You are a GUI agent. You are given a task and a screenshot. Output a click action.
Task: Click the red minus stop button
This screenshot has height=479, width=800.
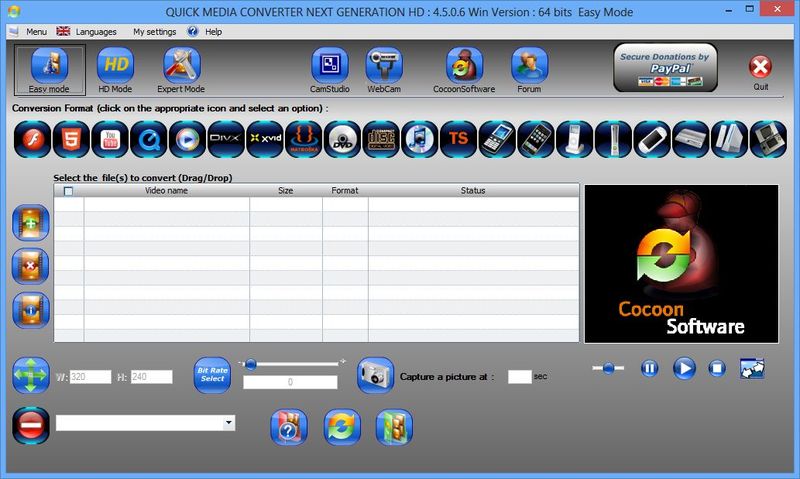click(31, 425)
